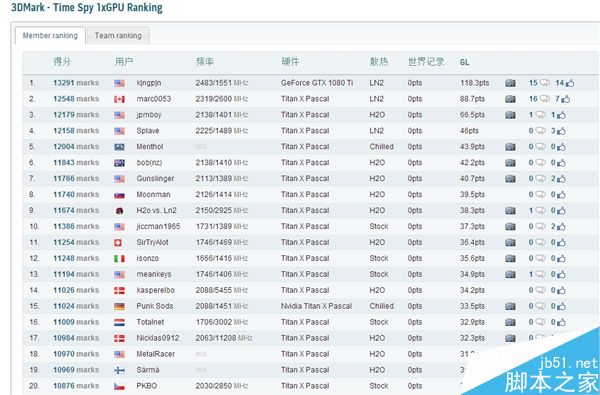Open 12548 marks score link
600x395 pixels.
[76, 99]
